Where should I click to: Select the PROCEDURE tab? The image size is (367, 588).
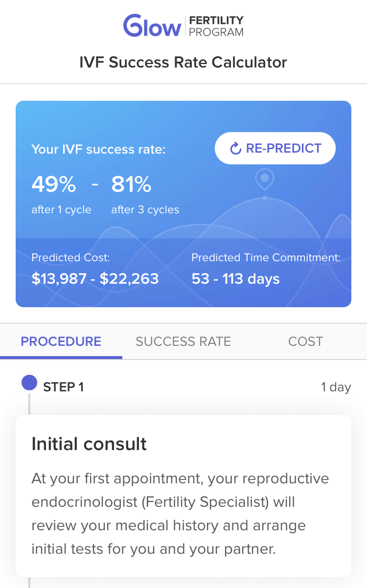click(x=61, y=341)
